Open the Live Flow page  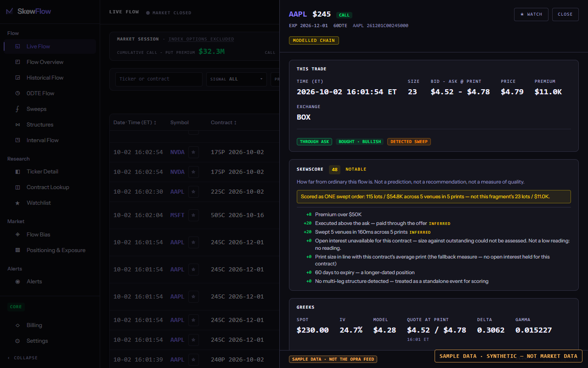click(x=50, y=46)
